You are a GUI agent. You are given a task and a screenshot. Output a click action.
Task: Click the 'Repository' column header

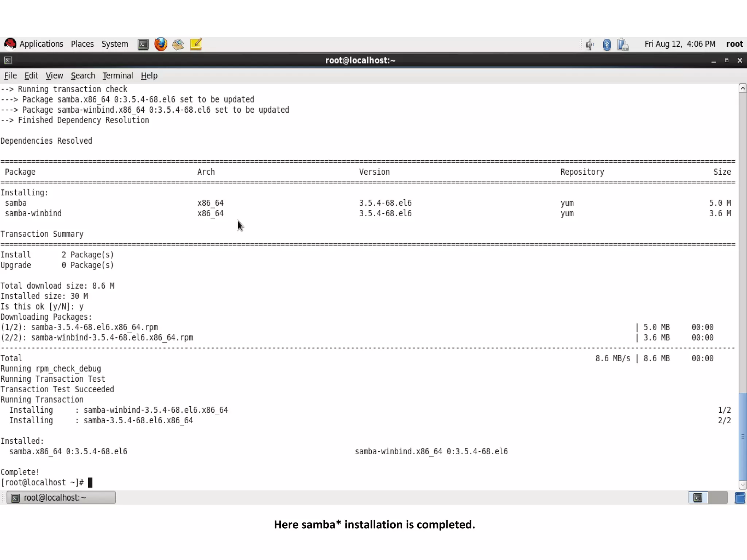tap(582, 172)
